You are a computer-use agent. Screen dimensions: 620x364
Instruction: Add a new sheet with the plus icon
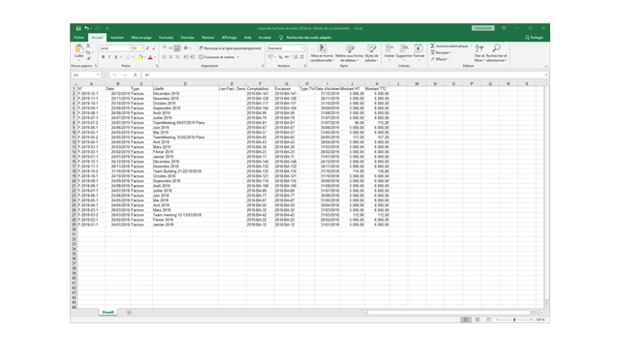click(129, 313)
